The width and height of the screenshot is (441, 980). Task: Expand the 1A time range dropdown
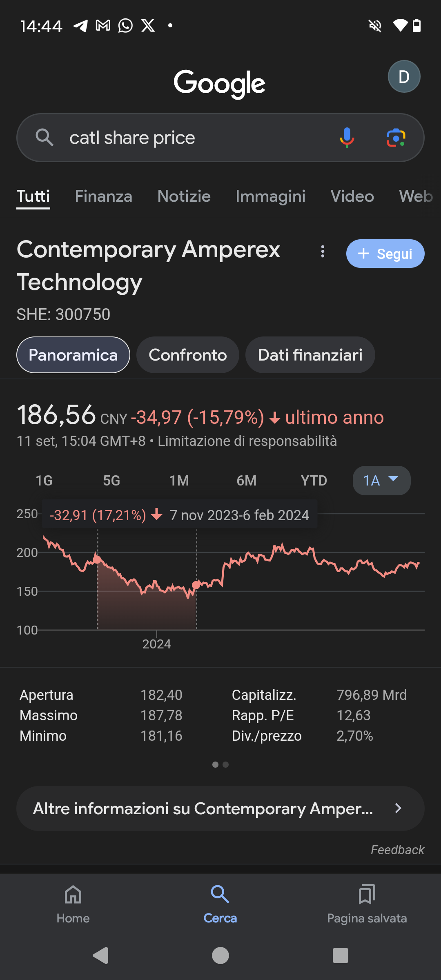pos(381,481)
